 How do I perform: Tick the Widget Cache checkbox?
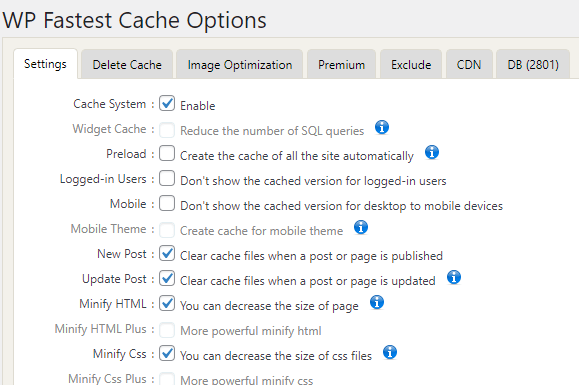167,130
